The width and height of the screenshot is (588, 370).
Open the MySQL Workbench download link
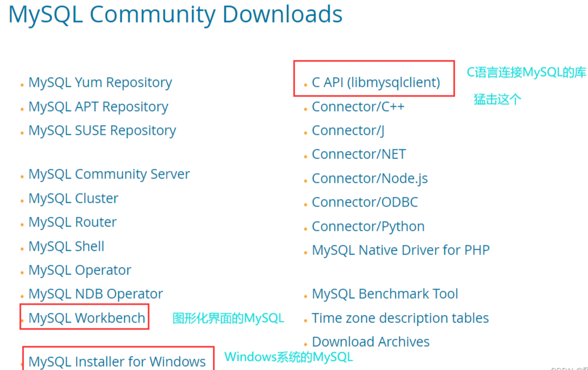pyautogui.click(x=87, y=318)
